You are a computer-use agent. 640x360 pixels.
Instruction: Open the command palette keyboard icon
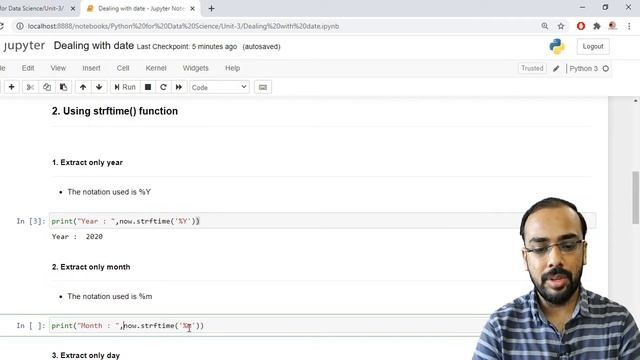[x=262, y=87]
